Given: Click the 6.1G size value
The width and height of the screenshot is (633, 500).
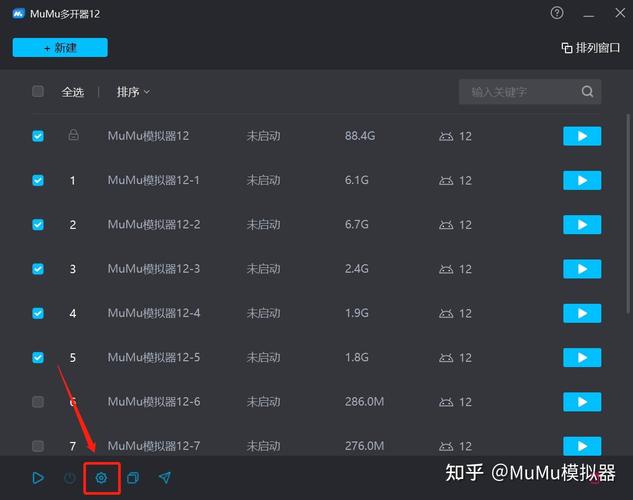Looking at the screenshot, I should point(356,180).
